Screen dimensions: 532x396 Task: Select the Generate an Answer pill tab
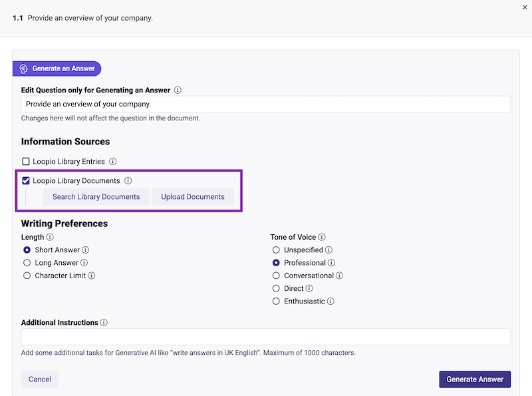coord(57,69)
